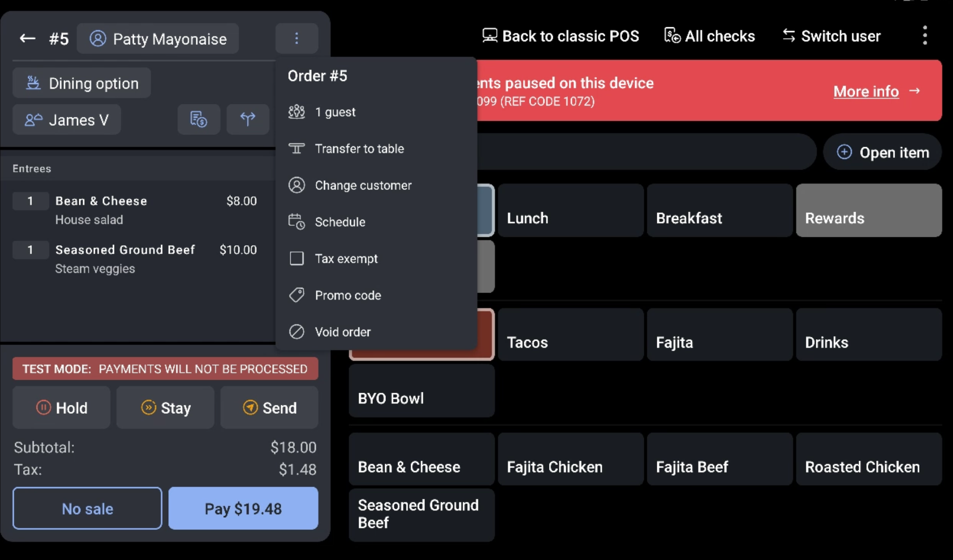Click the back arrow beside order #5
The image size is (953, 560).
28,39
